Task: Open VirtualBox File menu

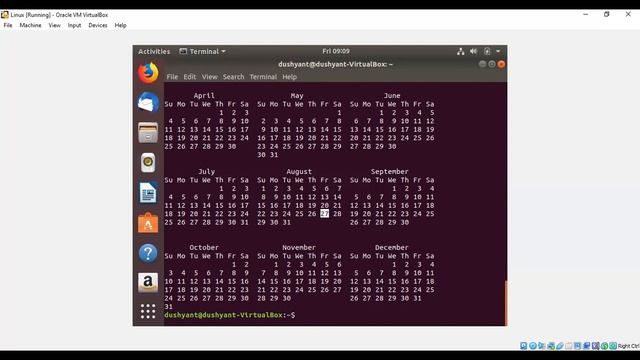Action: coord(8,25)
